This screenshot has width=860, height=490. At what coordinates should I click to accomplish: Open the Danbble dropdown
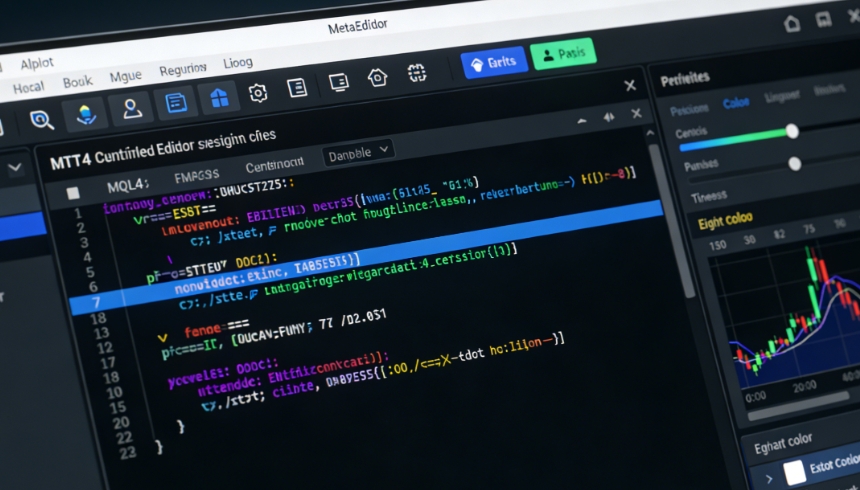pos(358,153)
